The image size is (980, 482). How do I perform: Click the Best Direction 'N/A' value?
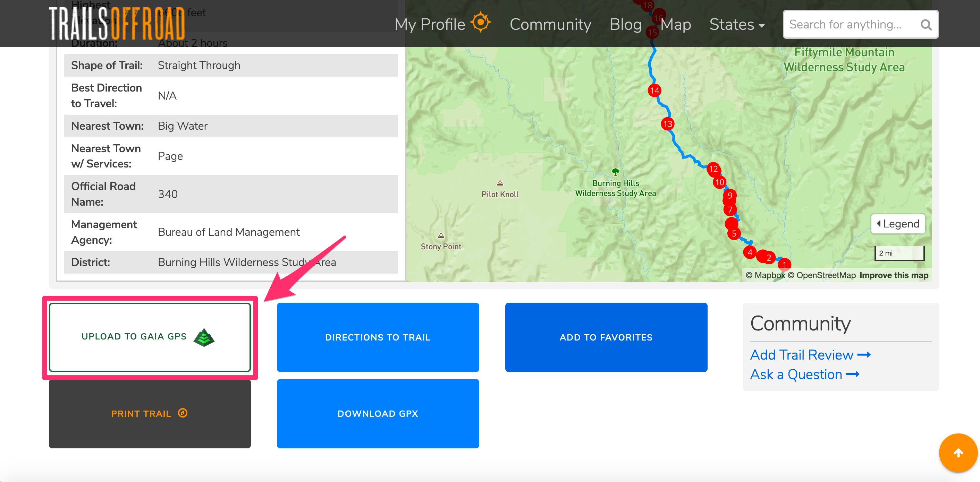click(x=167, y=96)
